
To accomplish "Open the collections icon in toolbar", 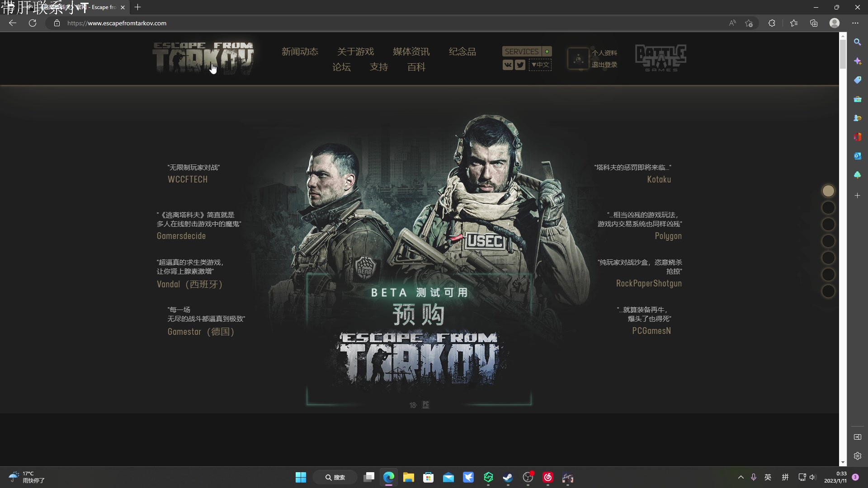I will (x=814, y=23).
